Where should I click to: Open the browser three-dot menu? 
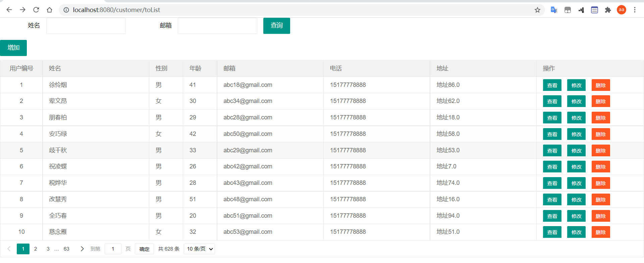click(x=635, y=10)
